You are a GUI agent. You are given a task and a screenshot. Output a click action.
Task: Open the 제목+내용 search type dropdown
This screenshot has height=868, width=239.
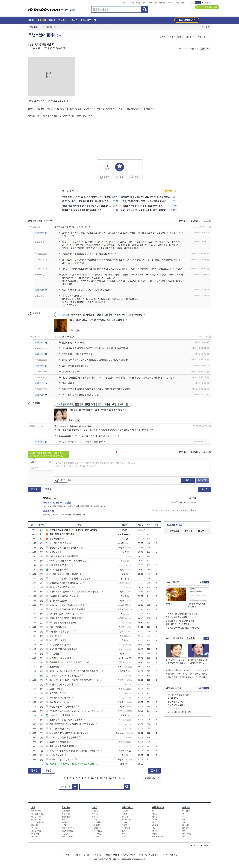68,787
